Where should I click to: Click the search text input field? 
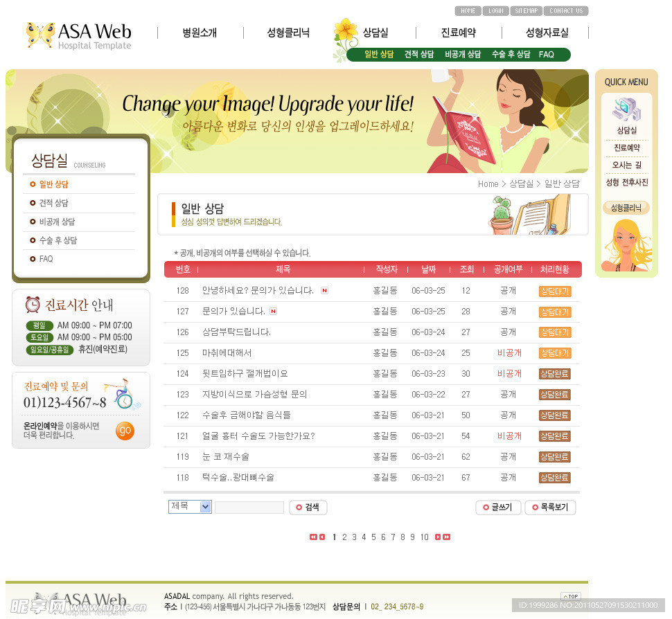[249, 508]
